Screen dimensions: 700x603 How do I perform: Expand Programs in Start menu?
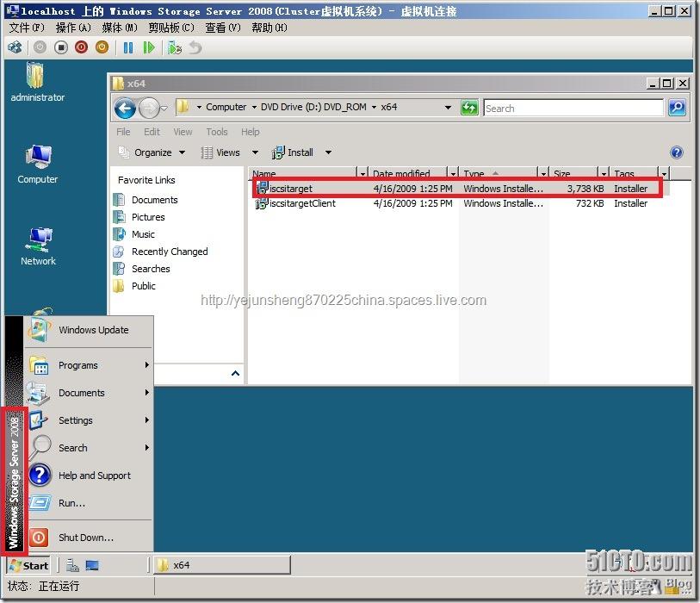point(89,365)
